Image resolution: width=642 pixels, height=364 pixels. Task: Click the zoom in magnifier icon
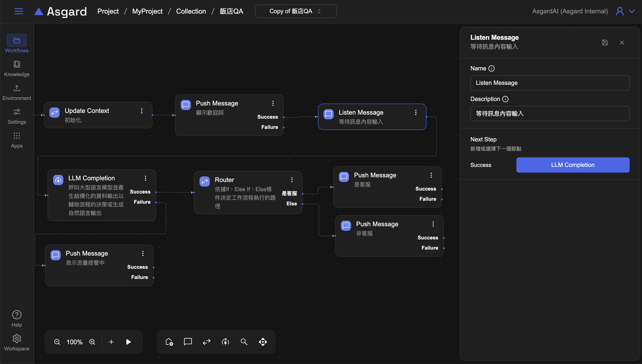(x=92, y=342)
